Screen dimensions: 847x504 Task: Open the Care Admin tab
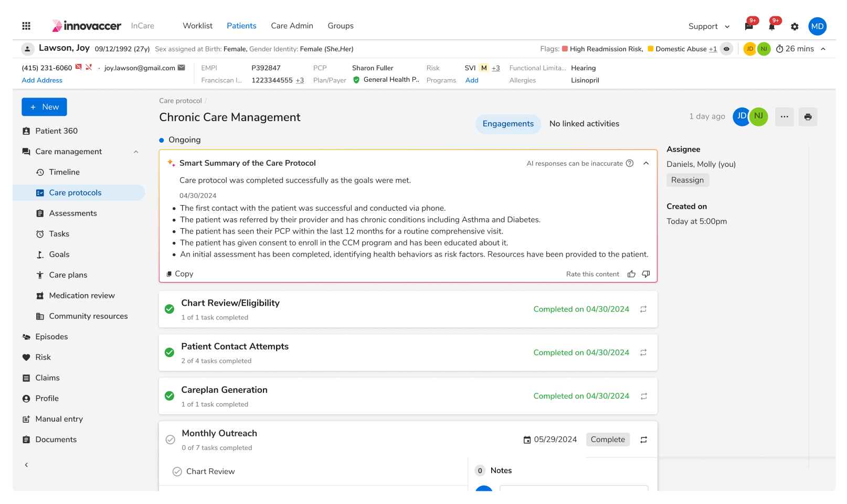pyautogui.click(x=292, y=26)
